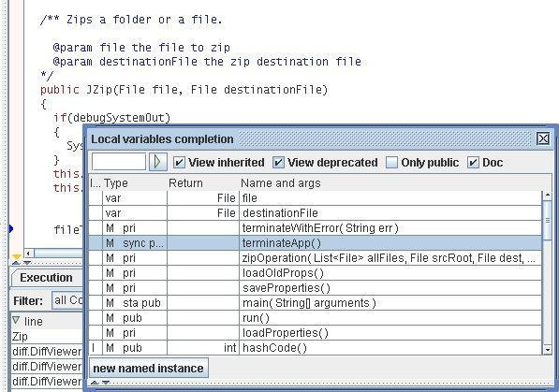Close the Local variables completion popup

click(543, 138)
